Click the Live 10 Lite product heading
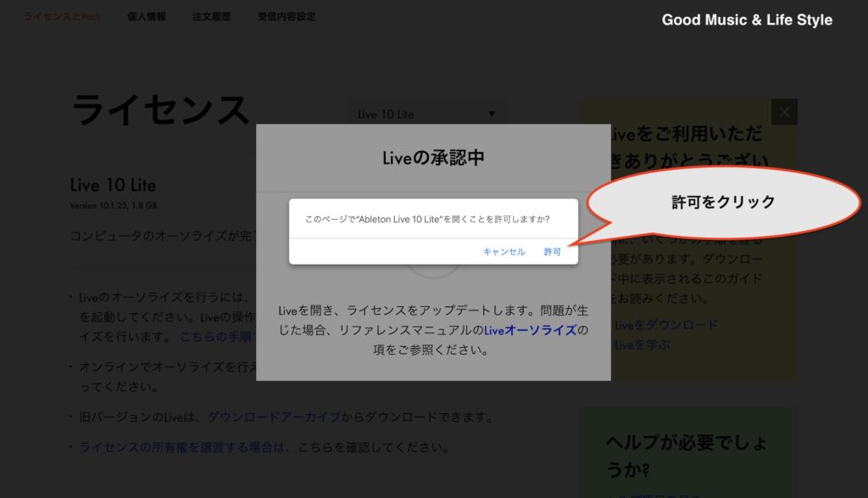868x498 pixels. (x=113, y=185)
